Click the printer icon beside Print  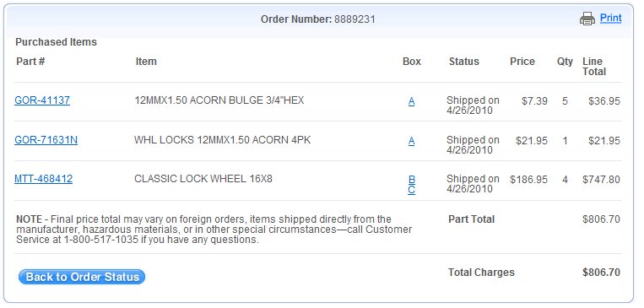(x=587, y=19)
